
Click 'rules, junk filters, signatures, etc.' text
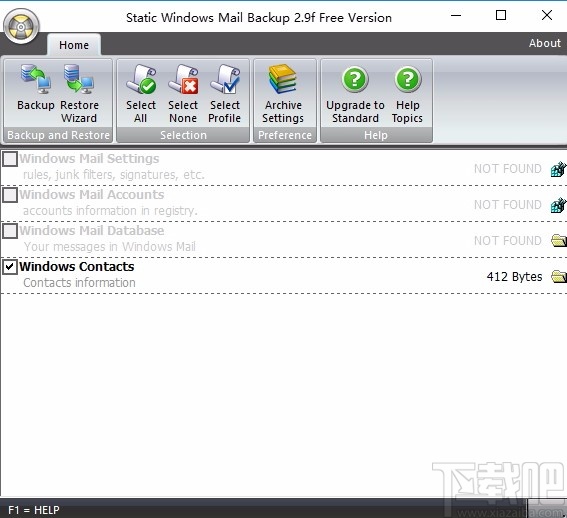(x=114, y=175)
